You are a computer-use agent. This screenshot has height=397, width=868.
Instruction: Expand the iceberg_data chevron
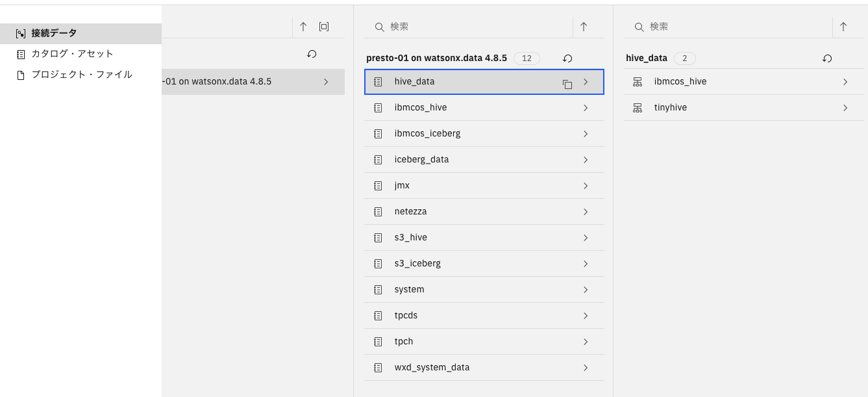(x=586, y=160)
